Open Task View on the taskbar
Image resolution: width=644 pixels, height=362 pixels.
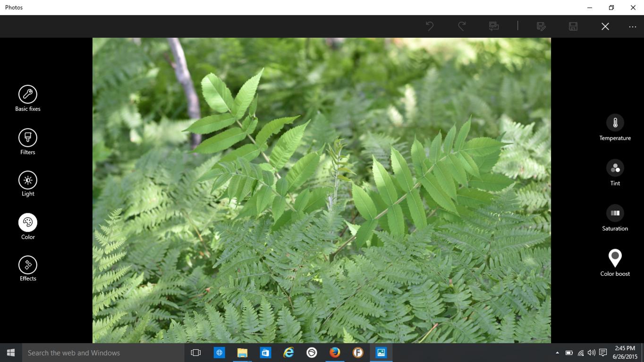tap(195, 353)
